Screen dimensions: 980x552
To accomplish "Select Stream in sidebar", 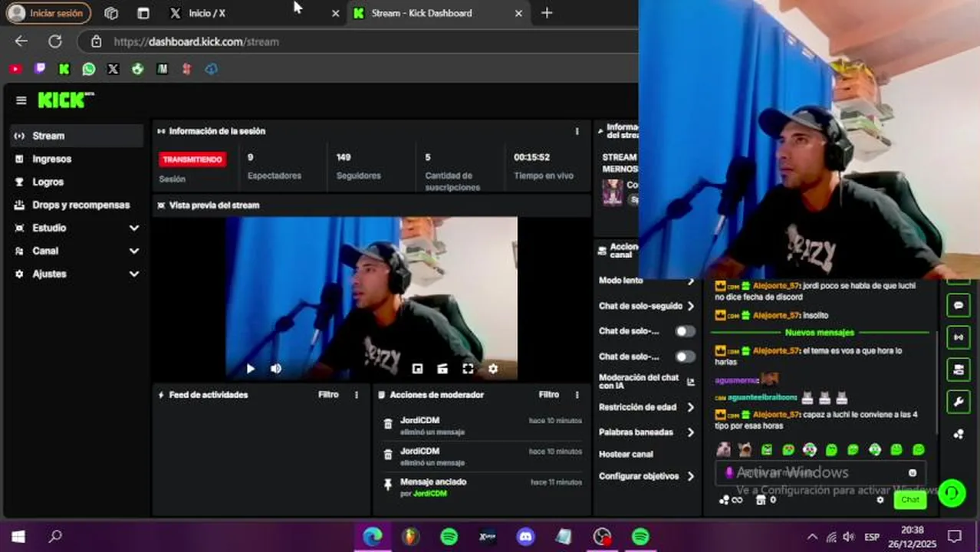I will pos(77,136).
